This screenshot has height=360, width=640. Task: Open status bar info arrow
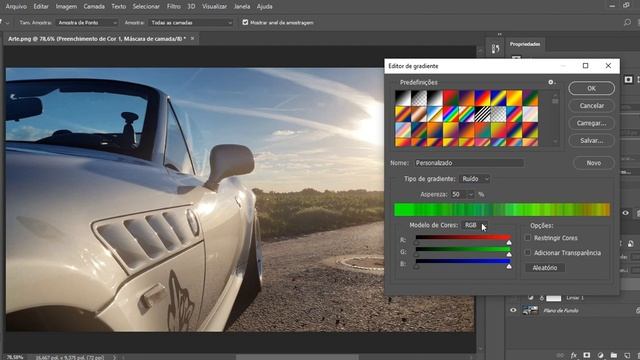pyautogui.click(x=114, y=357)
